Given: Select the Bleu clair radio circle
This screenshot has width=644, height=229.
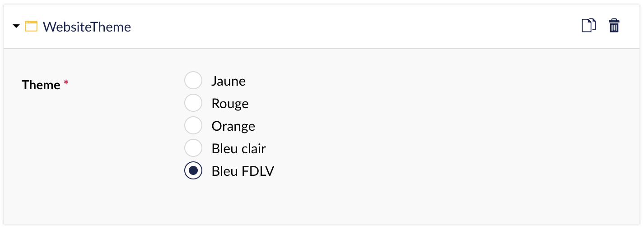Looking at the screenshot, I should coord(193,148).
